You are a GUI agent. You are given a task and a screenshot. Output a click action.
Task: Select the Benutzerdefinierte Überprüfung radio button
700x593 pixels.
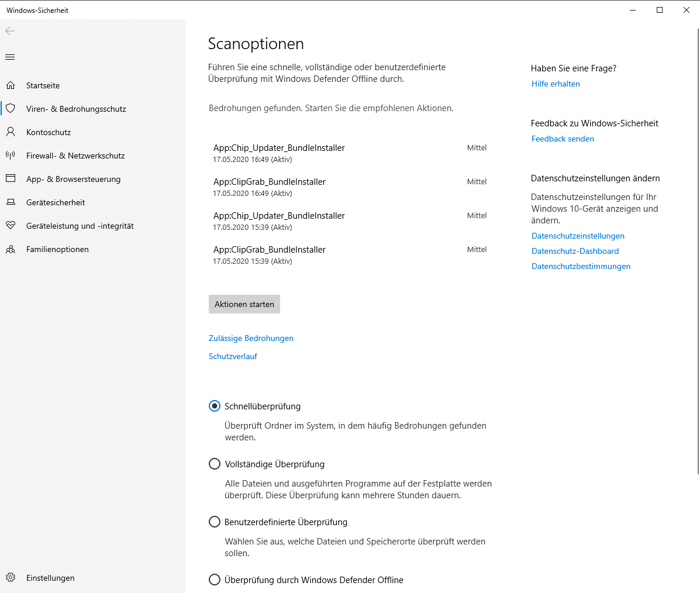[x=215, y=522]
